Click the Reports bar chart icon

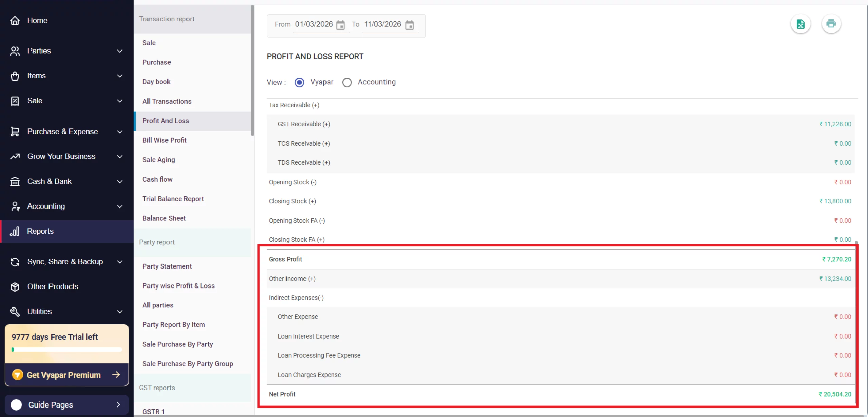[15, 231]
